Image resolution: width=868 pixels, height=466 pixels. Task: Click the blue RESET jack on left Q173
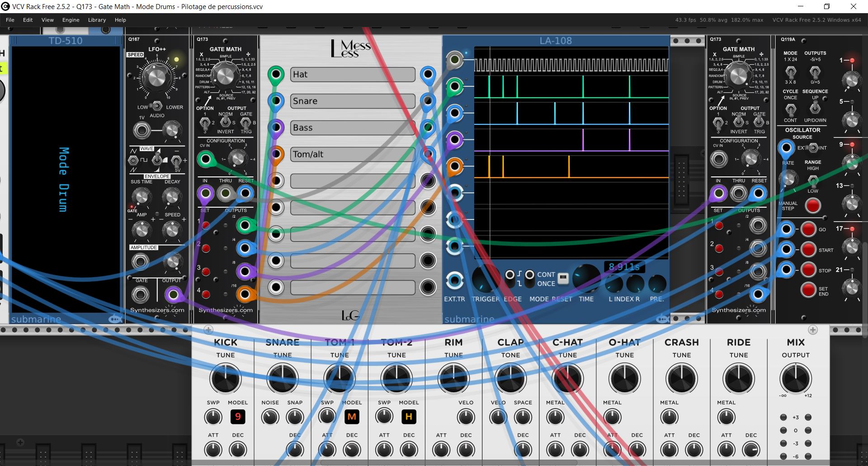coord(245,194)
